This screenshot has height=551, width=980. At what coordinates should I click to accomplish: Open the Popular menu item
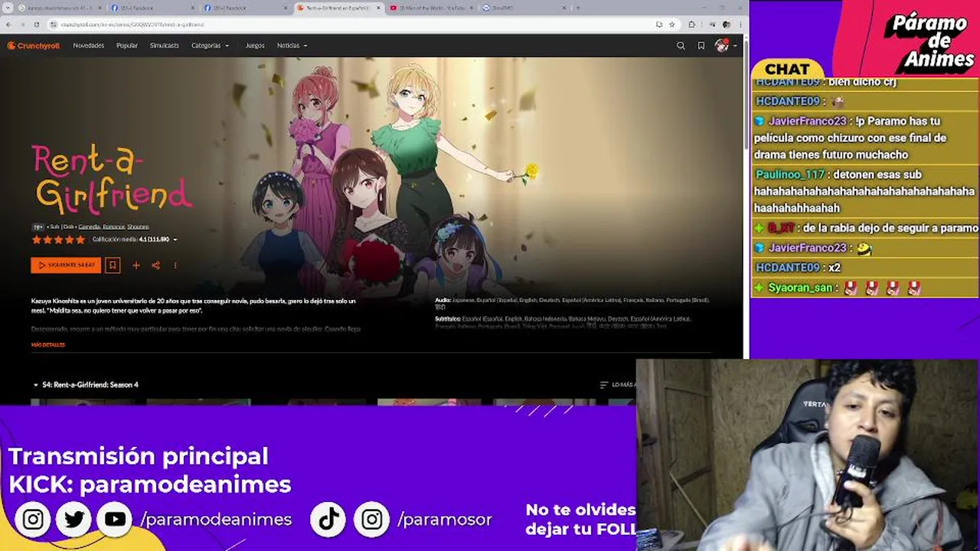pyautogui.click(x=127, y=46)
